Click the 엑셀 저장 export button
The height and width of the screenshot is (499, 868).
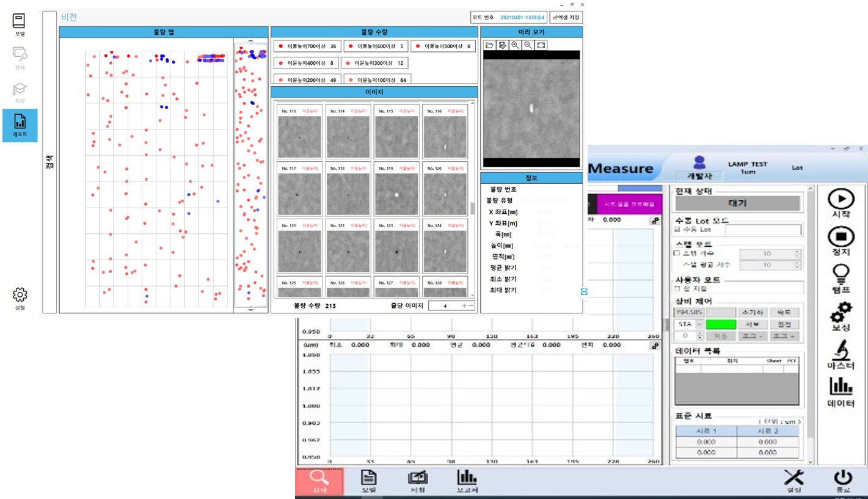click(x=566, y=18)
